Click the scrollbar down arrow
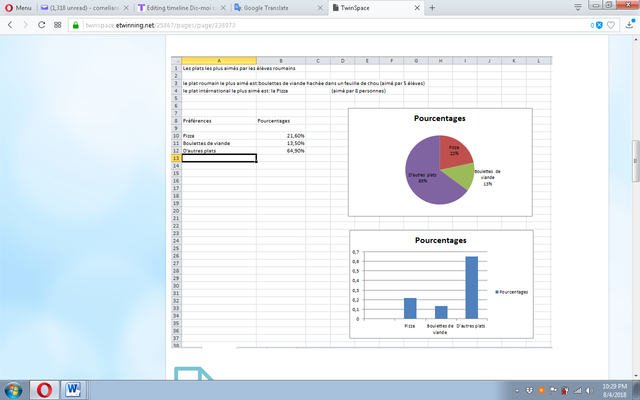The width and height of the screenshot is (640, 400). point(636,376)
